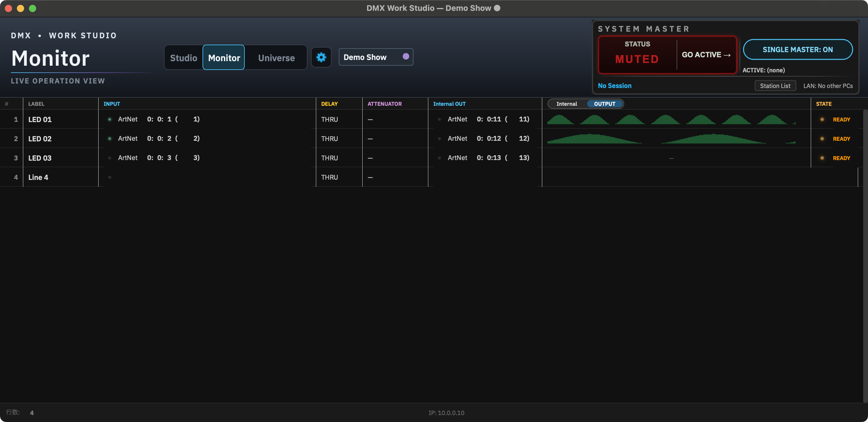868x422 pixels.
Task: Click LED 01 input status indicator dot
Action: click(x=109, y=119)
